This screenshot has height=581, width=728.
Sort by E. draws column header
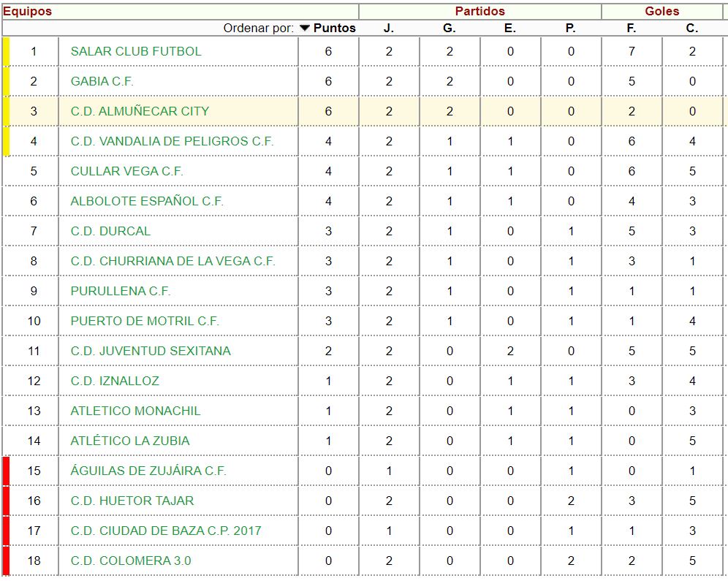pos(510,29)
